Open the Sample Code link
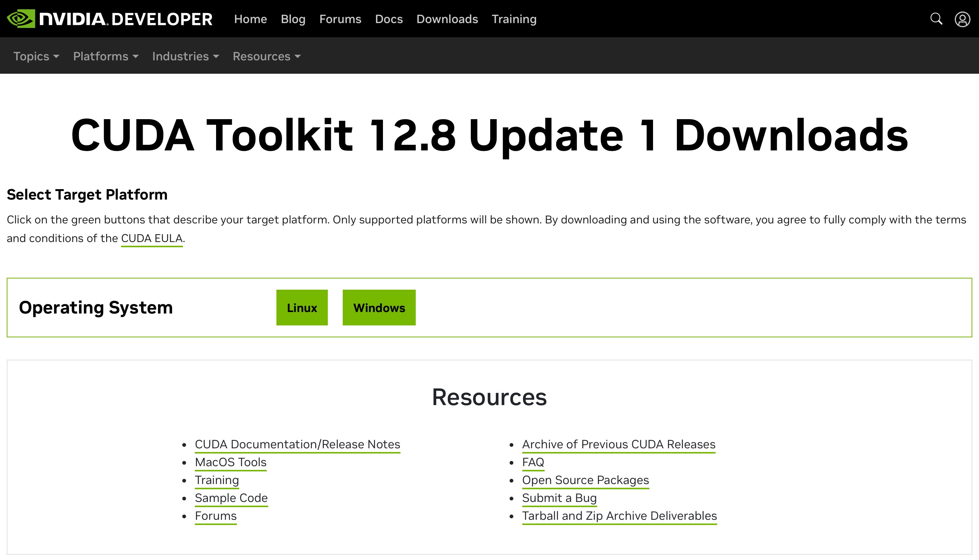Viewport: 979px width, 560px height. pos(231,498)
